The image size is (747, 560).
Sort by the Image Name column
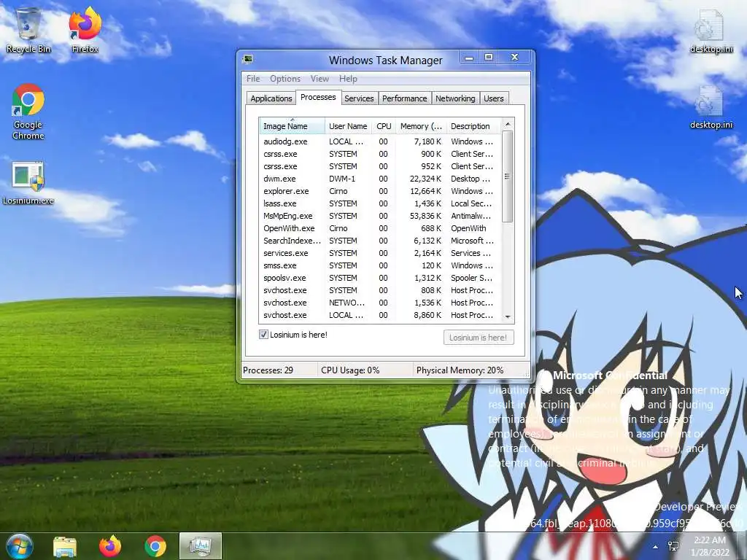(292, 126)
